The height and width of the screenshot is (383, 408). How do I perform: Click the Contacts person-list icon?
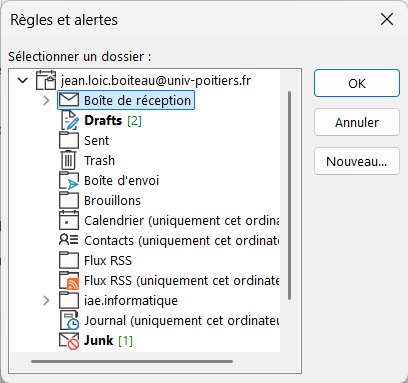69,240
